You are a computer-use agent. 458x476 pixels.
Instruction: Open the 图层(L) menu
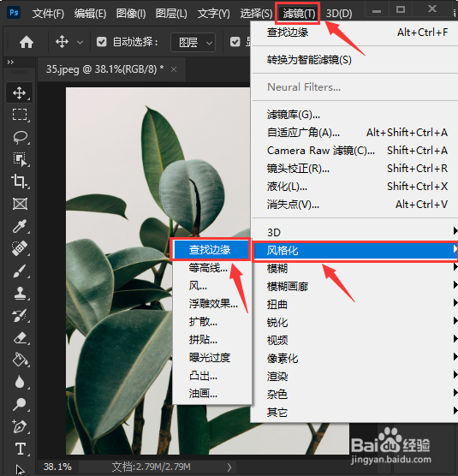(171, 14)
